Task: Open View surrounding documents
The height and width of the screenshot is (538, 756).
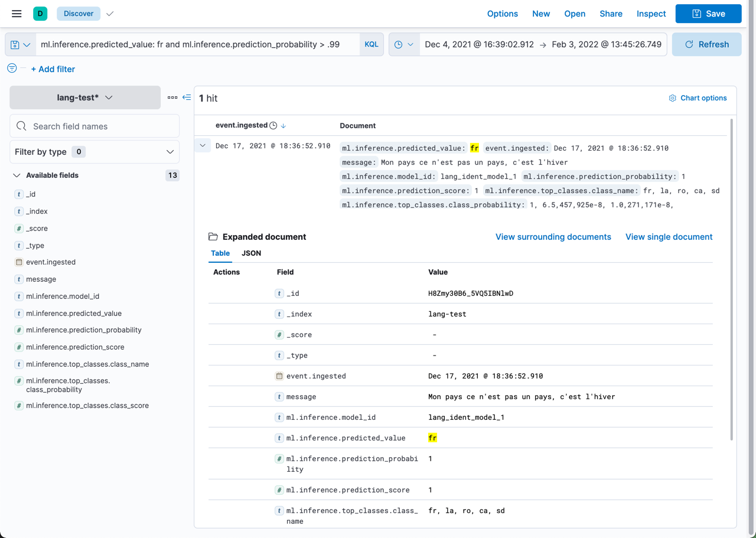Action: (x=553, y=237)
